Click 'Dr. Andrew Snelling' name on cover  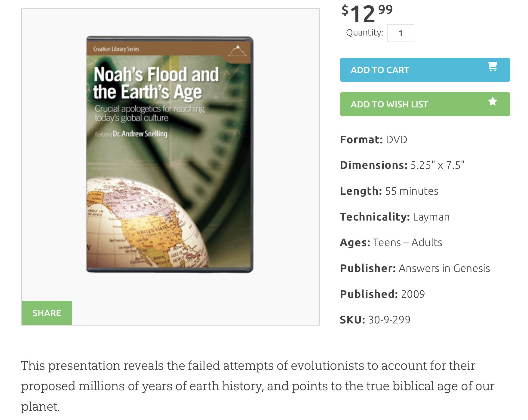click(x=140, y=134)
